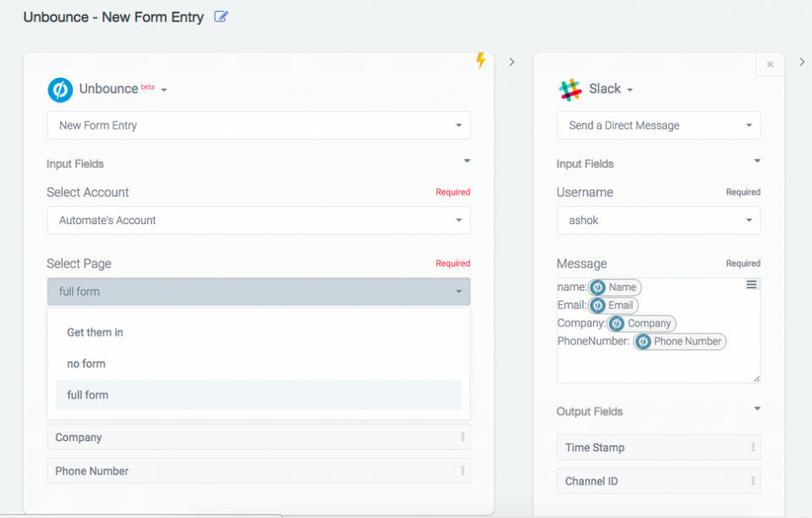Click the Phone Number token in the Message
812x518 pixels.
coord(679,341)
